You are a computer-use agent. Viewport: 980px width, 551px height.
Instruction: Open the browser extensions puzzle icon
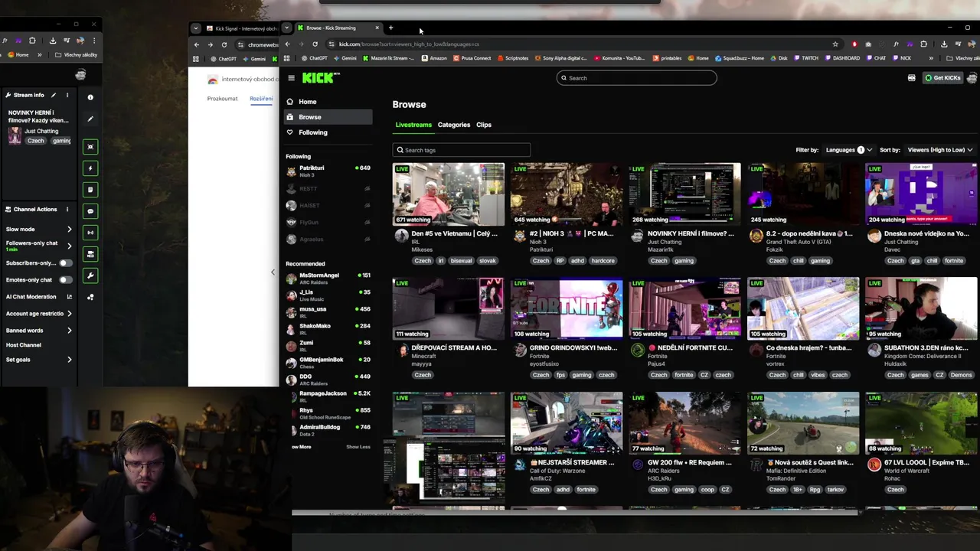923,44
